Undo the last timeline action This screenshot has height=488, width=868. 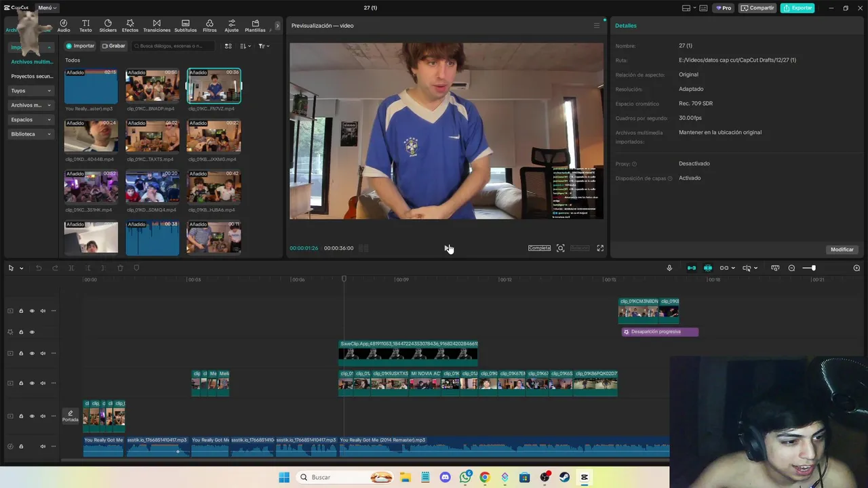pos(39,268)
